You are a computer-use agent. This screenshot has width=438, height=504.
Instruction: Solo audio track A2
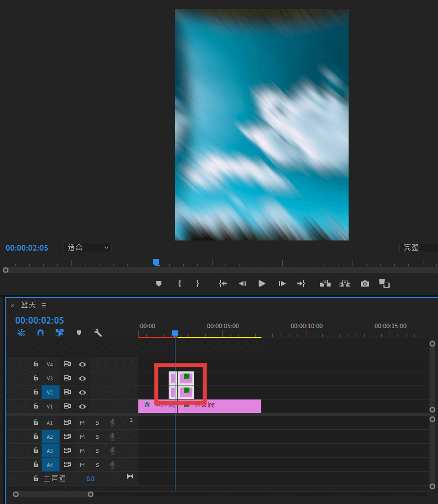(97, 437)
